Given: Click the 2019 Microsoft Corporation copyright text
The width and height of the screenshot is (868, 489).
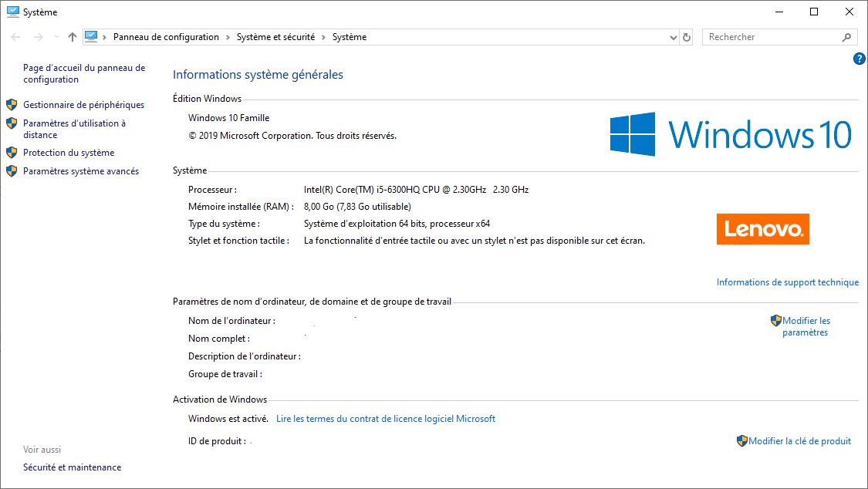Looking at the screenshot, I should click(x=292, y=136).
